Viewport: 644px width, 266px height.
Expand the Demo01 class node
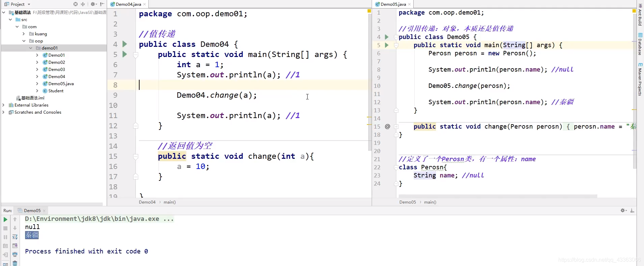tap(37, 55)
